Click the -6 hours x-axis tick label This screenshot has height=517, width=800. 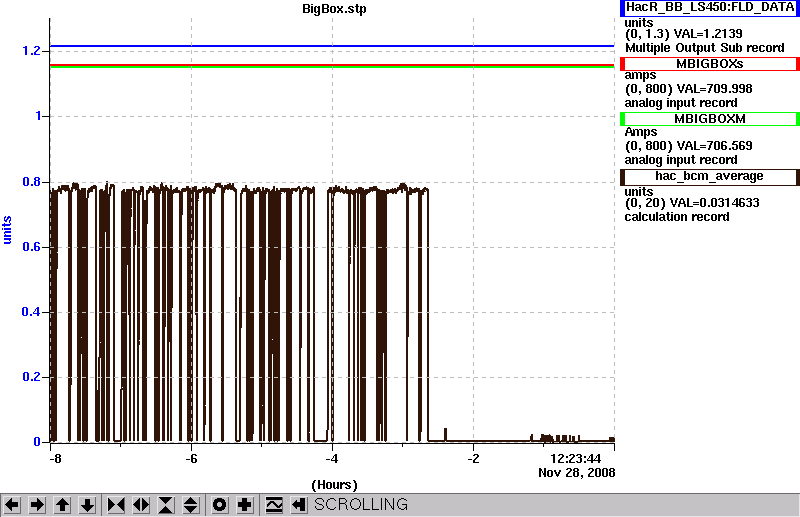(x=191, y=459)
